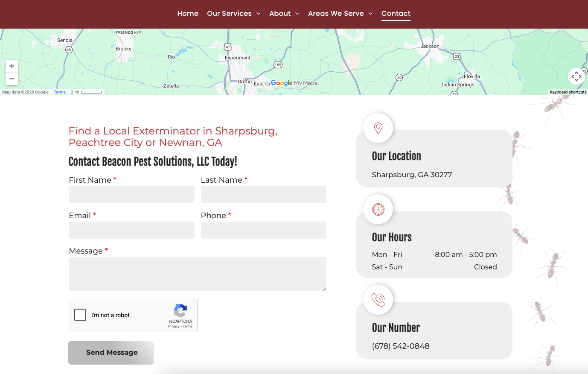Click the Our Location heading
588x374 pixels.
tap(396, 156)
